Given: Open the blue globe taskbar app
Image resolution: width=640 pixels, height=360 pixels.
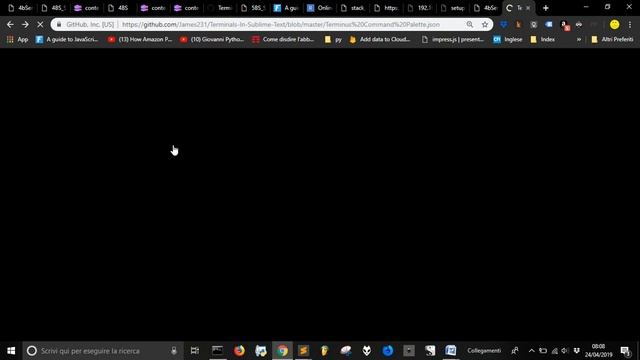Looking at the screenshot, I should click(x=388, y=351).
